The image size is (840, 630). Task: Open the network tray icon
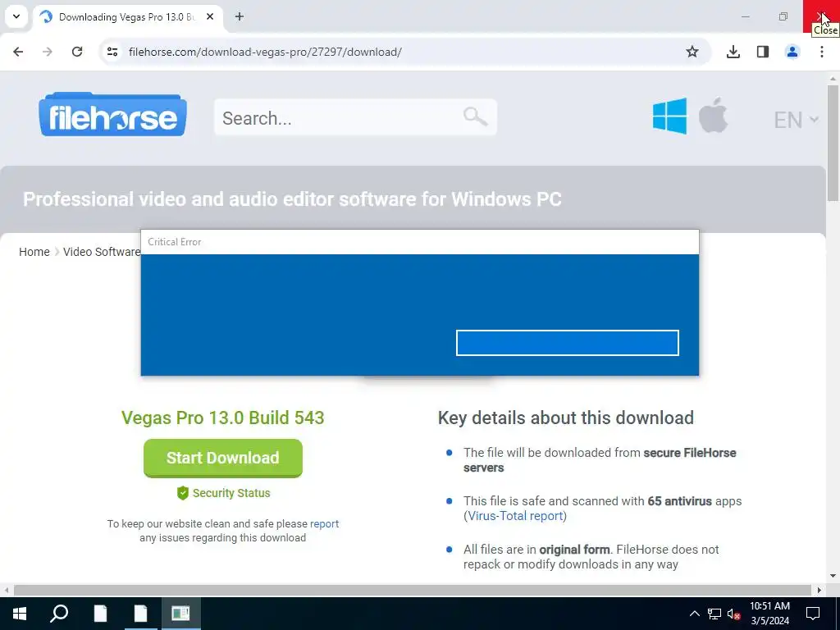pos(714,614)
